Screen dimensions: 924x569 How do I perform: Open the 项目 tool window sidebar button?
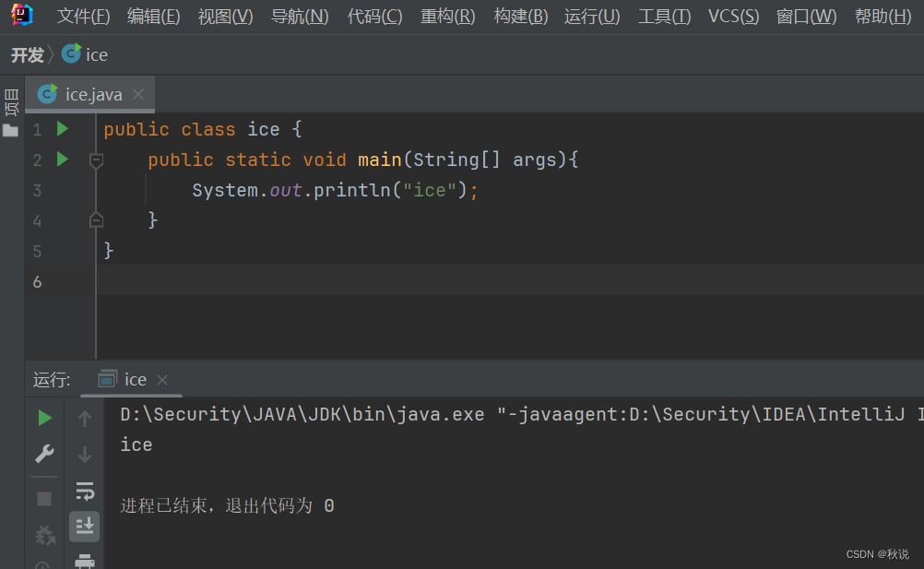pyautogui.click(x=11, y=101)
